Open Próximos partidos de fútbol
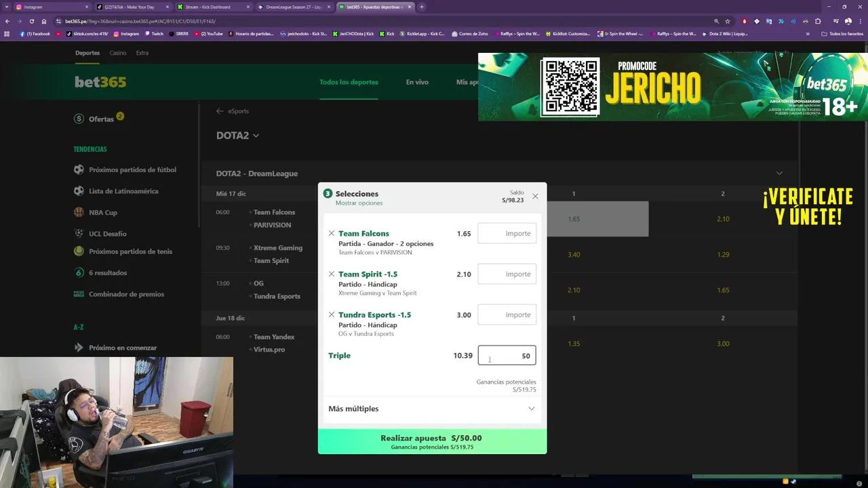This screenshot has height=488, width=868. pos(132,169)
